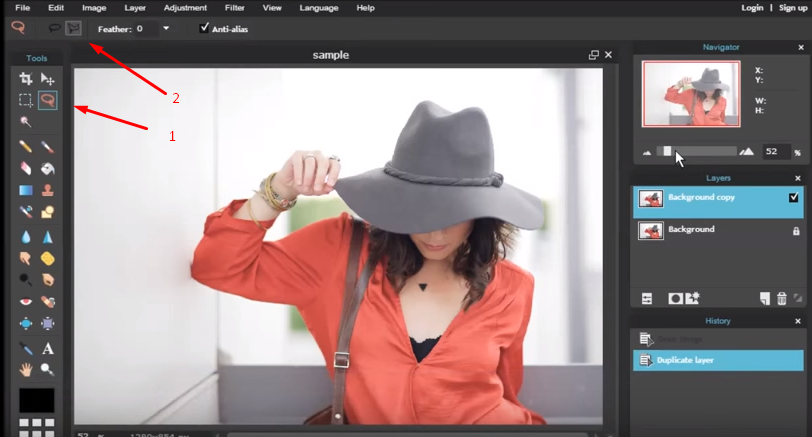Select the Blur water-drop tool
Viewport: 812px width, 437px height.
[25, 237]
